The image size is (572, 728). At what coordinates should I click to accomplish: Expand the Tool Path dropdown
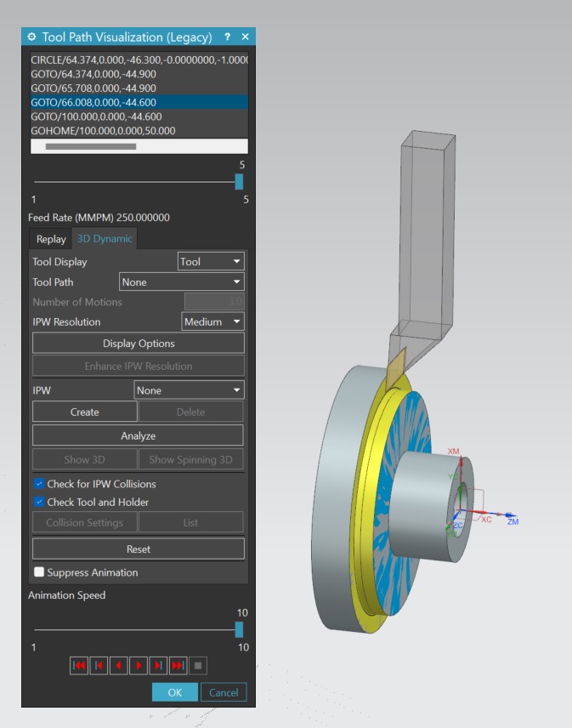pyautogui.click(x=182, y=282)
